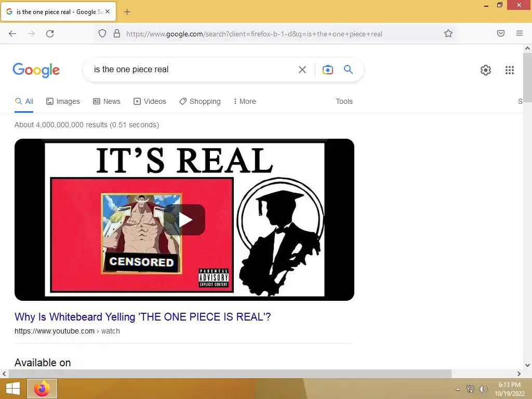Clear the search box text
532x399 pixels.
tap(302, 70)
